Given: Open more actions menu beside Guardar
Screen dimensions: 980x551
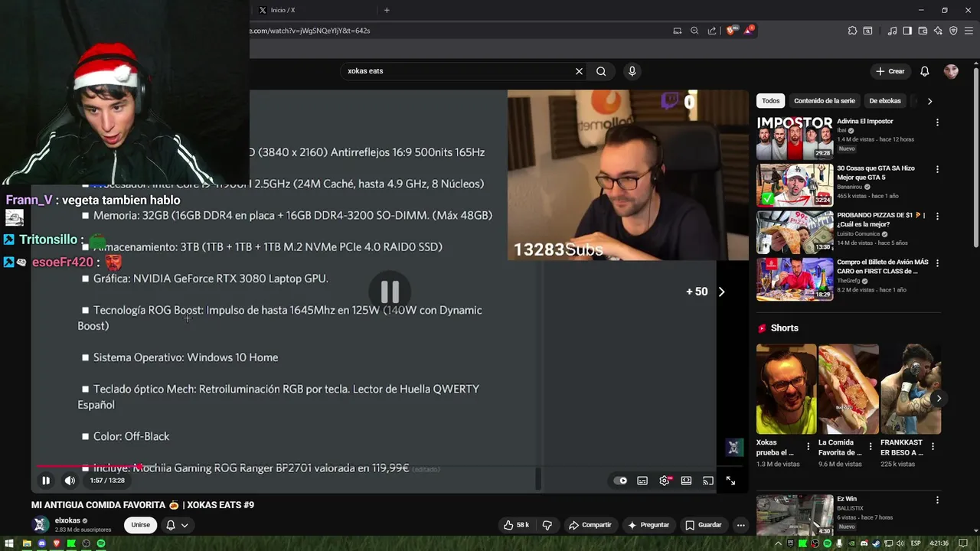Looking at the screenshot, I should coord(740,525).
